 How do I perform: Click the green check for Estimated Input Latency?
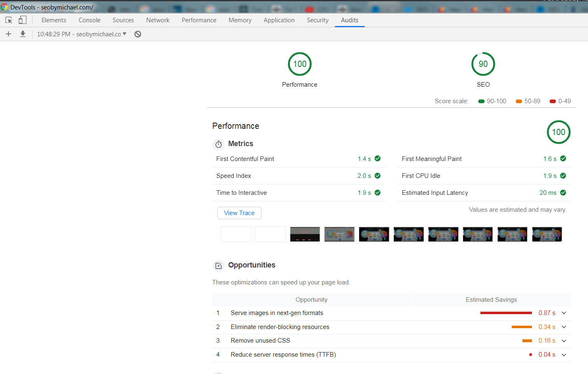tap(563, 192)
